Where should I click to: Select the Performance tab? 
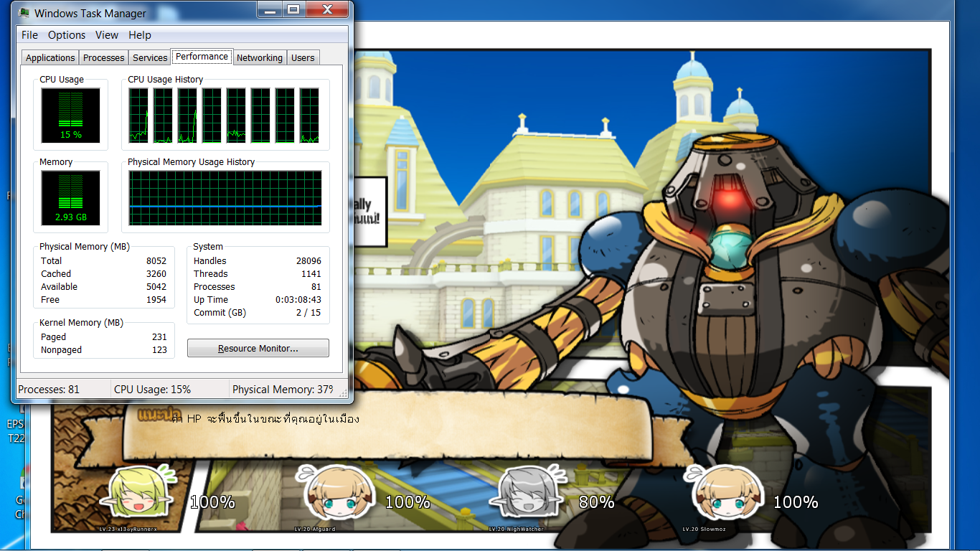click(x=202, y=57)
